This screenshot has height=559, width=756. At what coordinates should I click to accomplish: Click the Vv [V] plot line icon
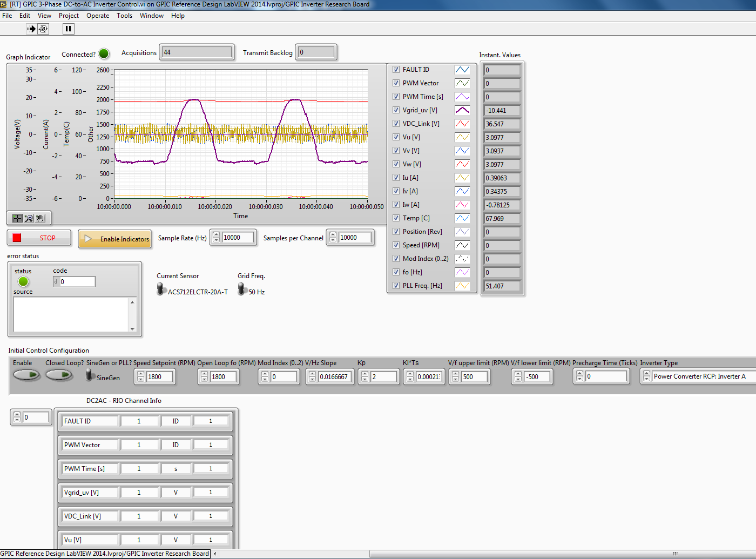click(x=462, y=151)
